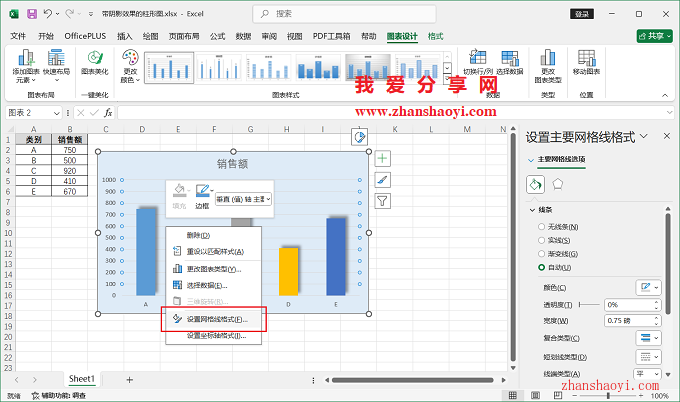Click the search box in title bar
680x402 pixels.
pos(344,14)
